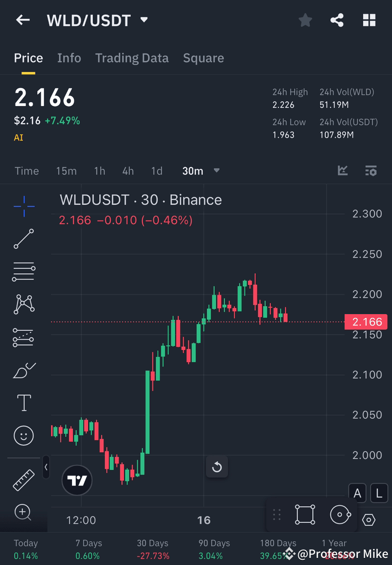This screenshot has height=565, width=392.
Task: Share the WLD/USDT chart
Action: click(x=337, y=20)
